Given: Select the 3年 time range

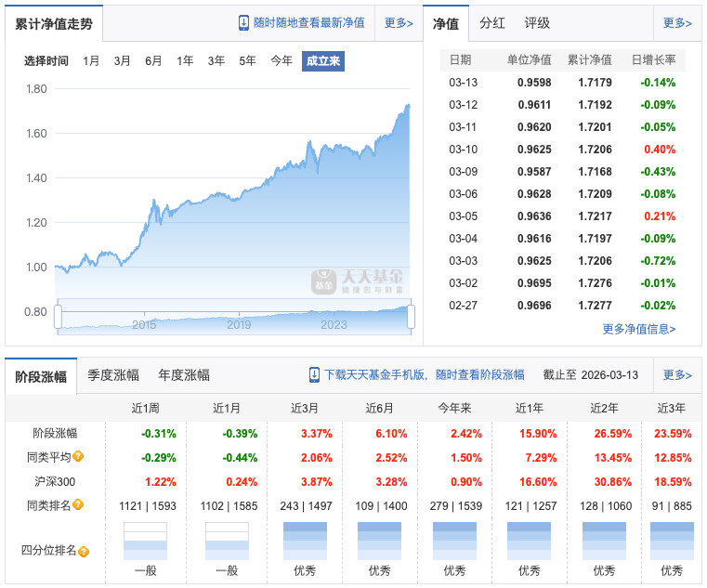Looking at the screenshot, I should 216,61.
